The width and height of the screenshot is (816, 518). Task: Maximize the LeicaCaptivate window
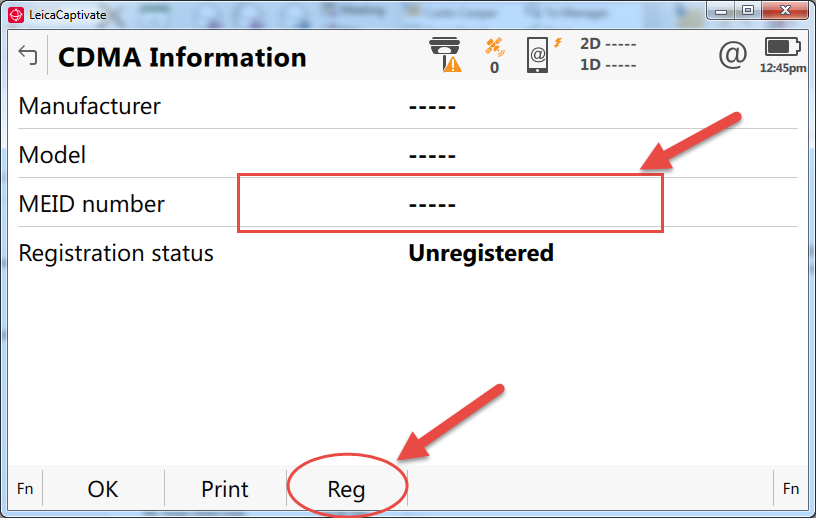pyautogui.click(x=747, y=10)
